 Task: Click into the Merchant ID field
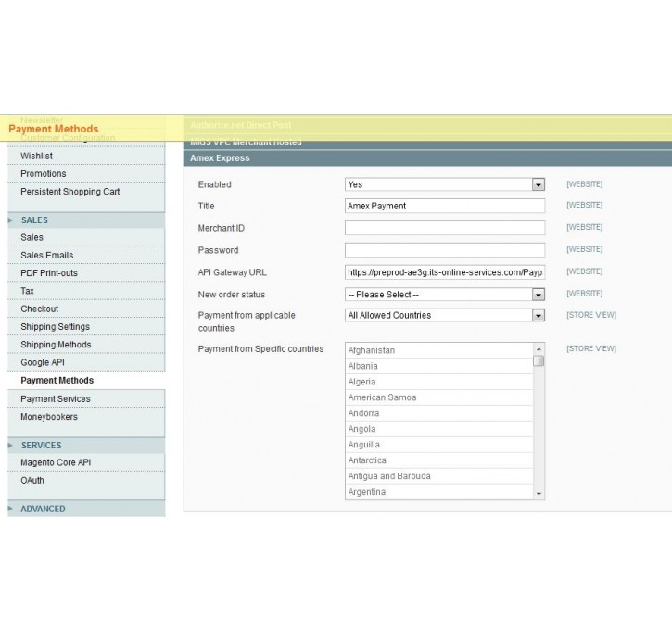[x=445, y=228]
